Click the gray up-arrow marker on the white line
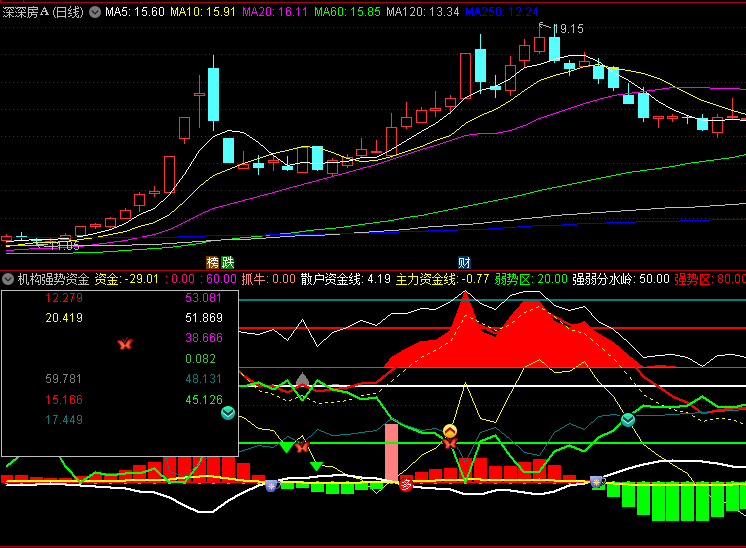Viewport: 746px width, 548px height. coord(303,379)
